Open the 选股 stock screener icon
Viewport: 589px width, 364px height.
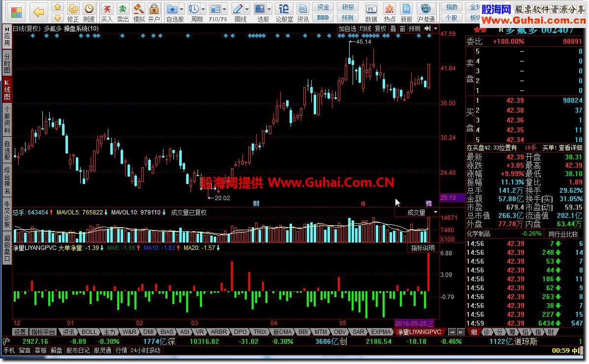[260, 12]
